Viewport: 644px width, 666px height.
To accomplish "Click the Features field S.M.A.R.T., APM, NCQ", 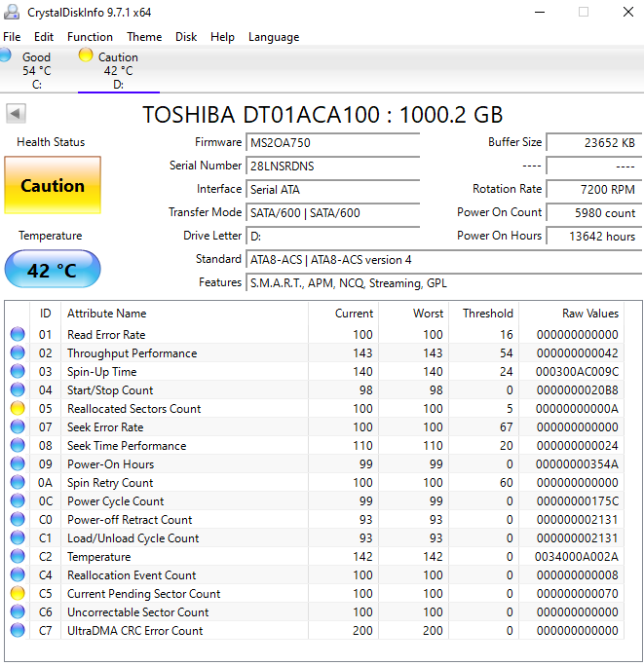I will pyautogui.click(x=444, y=283).
